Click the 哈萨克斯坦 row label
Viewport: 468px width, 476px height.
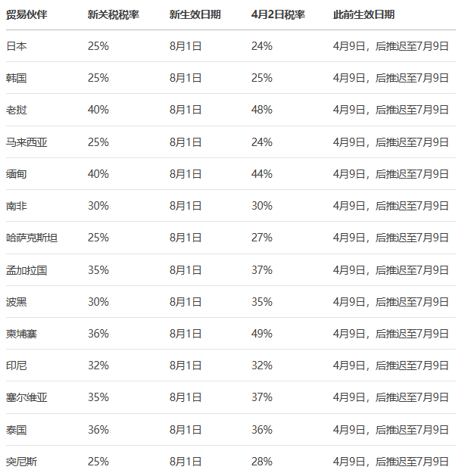[32, 238]
